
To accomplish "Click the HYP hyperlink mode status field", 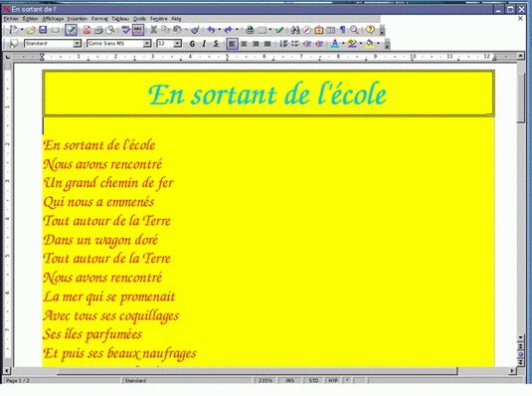I will 333,381.
